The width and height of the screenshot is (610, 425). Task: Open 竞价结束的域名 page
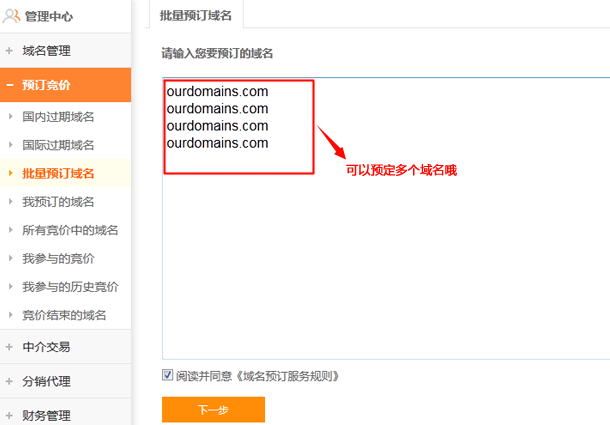(64, 316)
